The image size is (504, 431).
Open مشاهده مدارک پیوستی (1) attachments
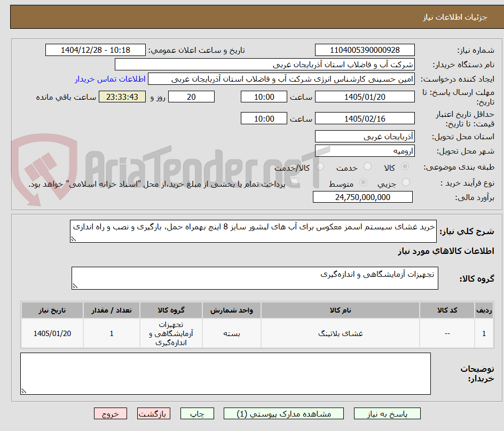(283, 413)
